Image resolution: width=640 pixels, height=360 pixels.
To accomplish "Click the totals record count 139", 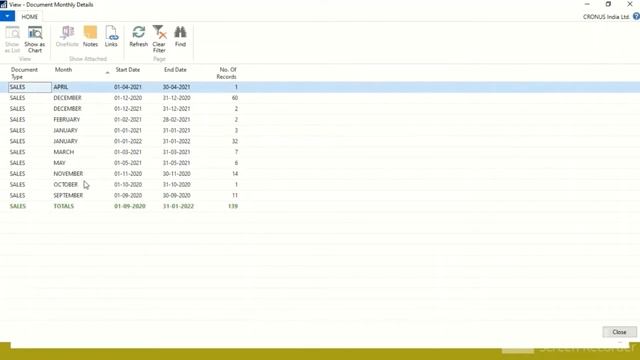I will (x=233, y=206).
